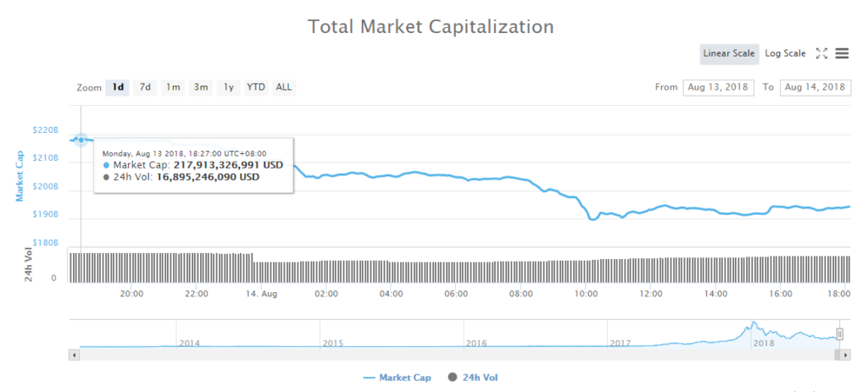This screenshot has height=392, width=868.
Task: Select the 1d zoom range
Action: [x=118, y=87]
